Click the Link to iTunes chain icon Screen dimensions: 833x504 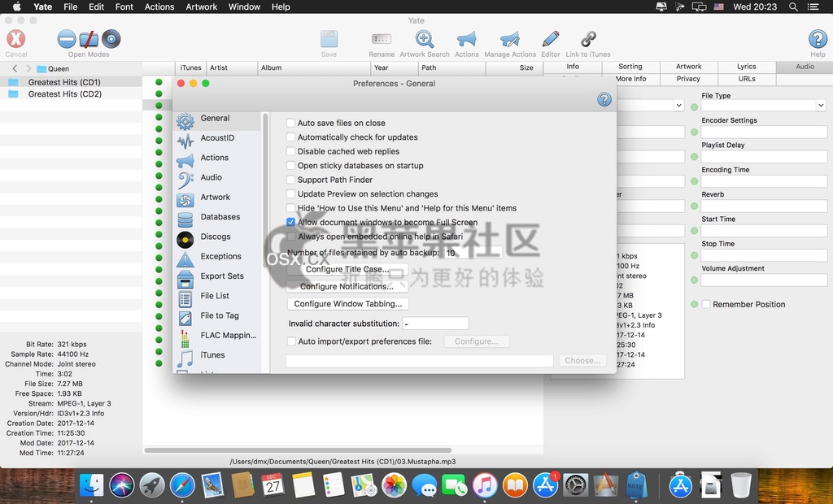click(588, 39)
